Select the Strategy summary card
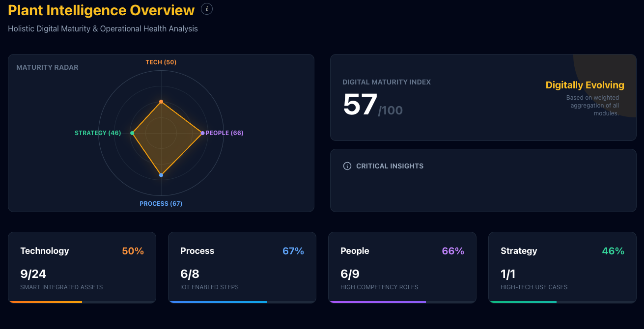Viewport: 644px width, 329px height. [562, 267]
